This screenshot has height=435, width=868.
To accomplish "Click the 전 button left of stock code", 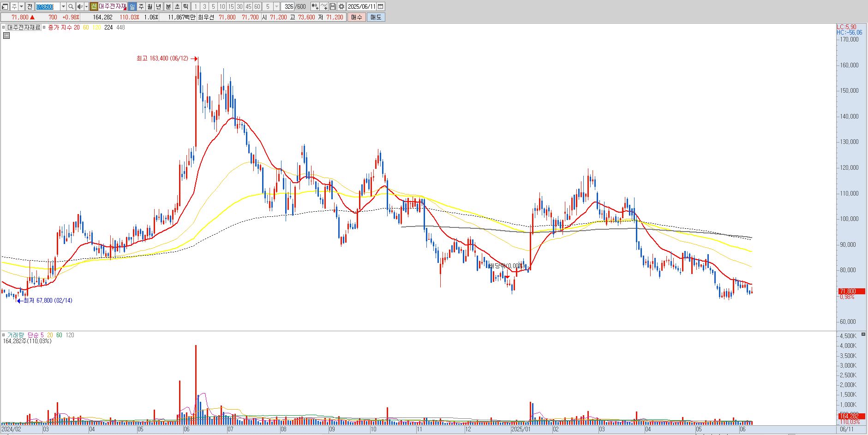I will (x=30, y=6).
